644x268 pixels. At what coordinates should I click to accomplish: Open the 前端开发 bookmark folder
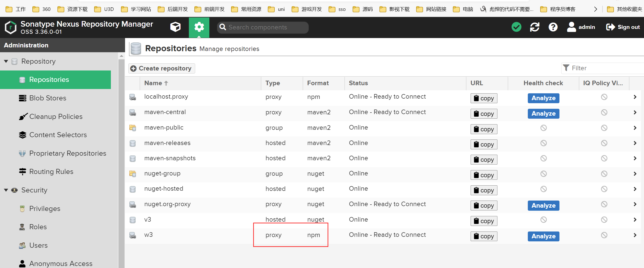point(210,9)
